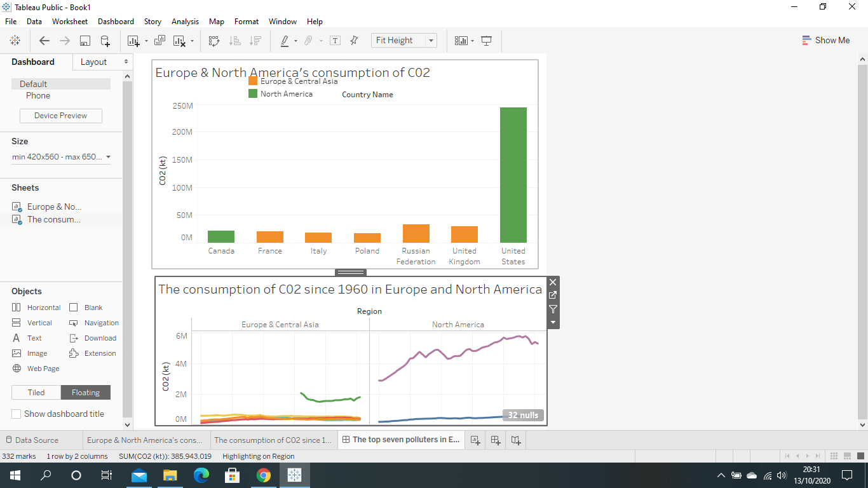Expand the highlight dropdown arrow
The height and width of the screenshot is (488, 868).
click(x=295, y=41)
